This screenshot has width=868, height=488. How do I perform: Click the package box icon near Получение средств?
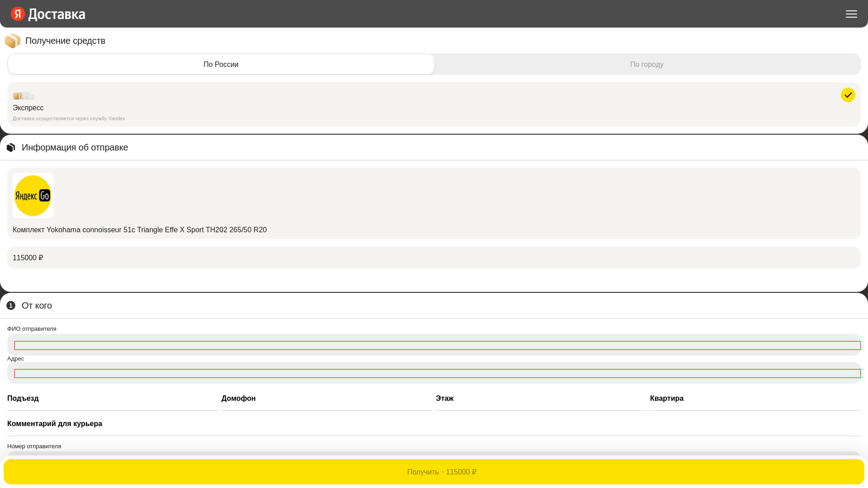pyautogui.click(x=13, y=41)
